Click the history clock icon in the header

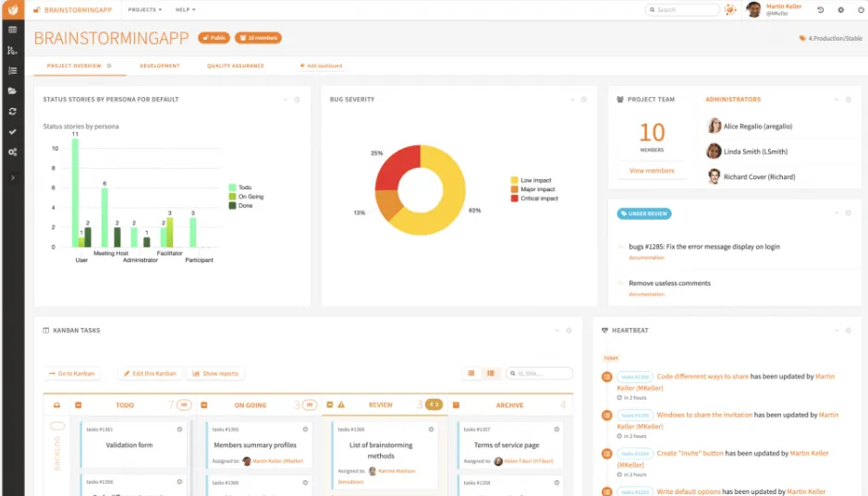pyautogui.click(x=820, y=10)
